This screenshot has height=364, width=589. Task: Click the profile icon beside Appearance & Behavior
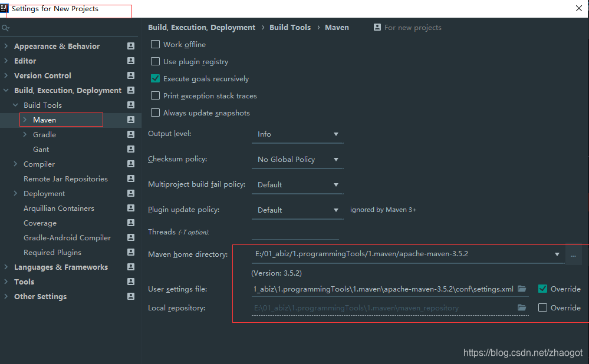click(131, 46)
